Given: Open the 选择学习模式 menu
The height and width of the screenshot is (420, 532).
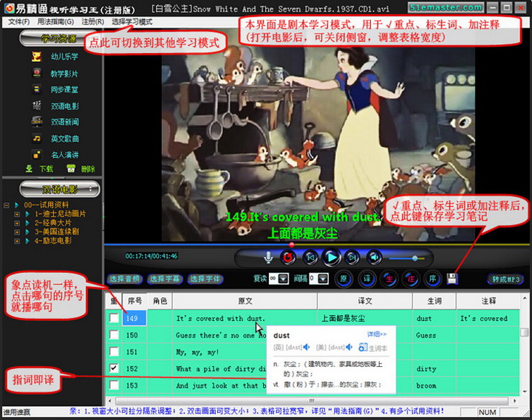Looking at the screenshot, I should (x=132, y=22).
